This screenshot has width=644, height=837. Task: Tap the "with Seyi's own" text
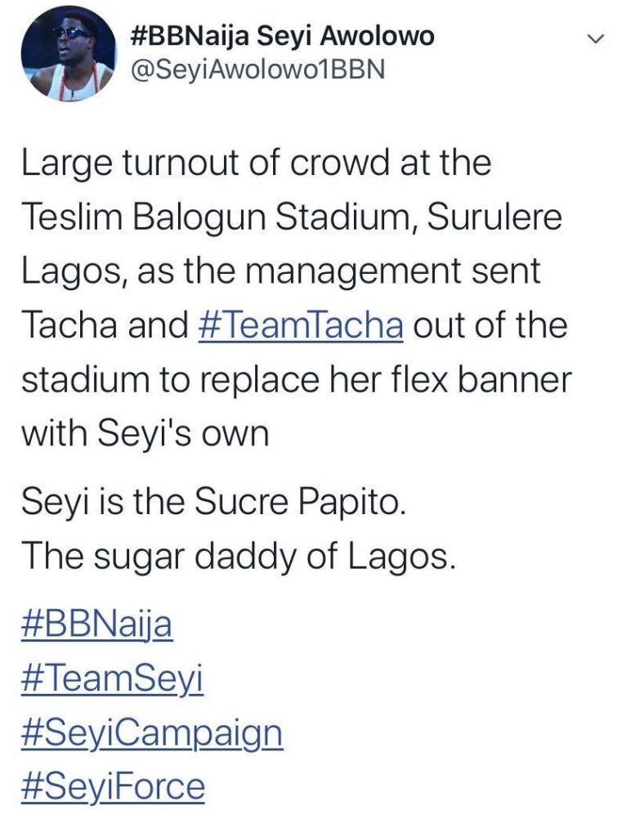(x=144, y=433)
